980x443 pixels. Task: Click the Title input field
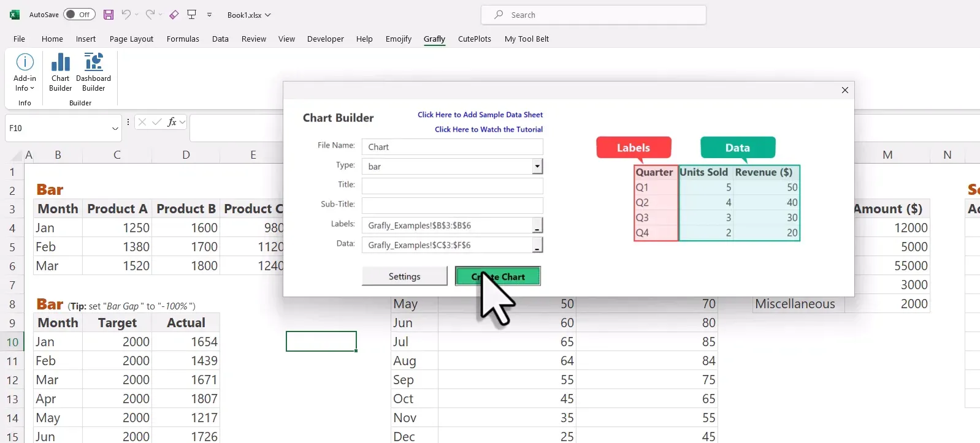[x=453, y=186]
